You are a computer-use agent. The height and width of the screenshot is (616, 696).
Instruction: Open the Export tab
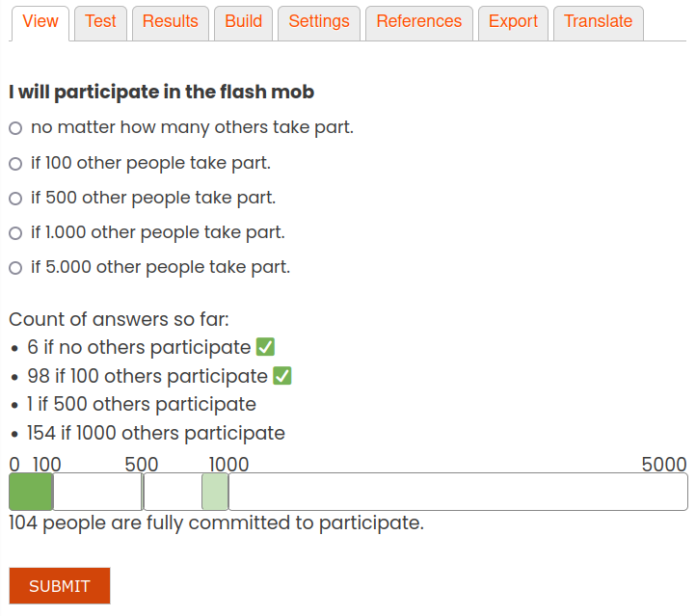click(513, 22)
